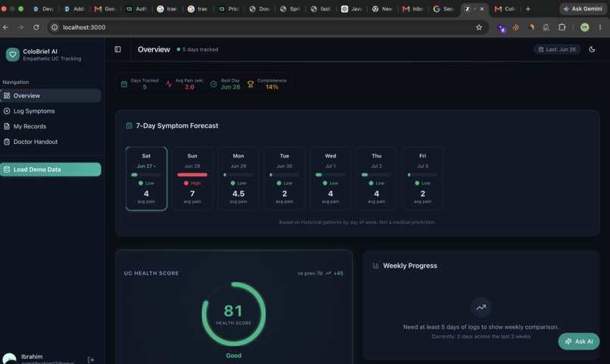This screenshot has width=610, height=364.
Task: Switch theme with the moon icon
Action: 592,49
